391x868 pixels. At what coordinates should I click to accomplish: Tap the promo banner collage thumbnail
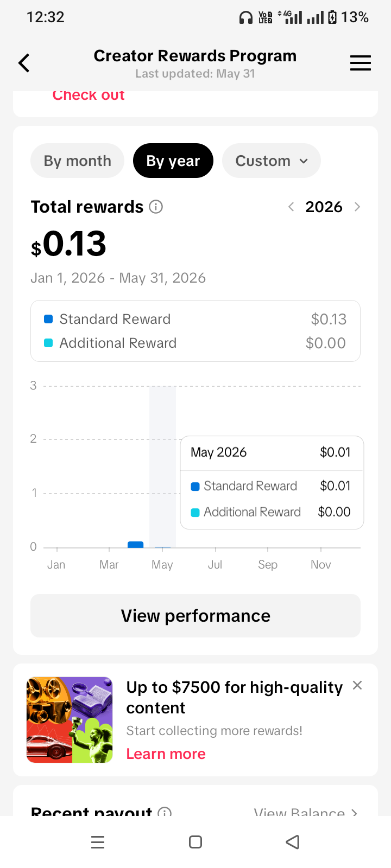point(70,720)
